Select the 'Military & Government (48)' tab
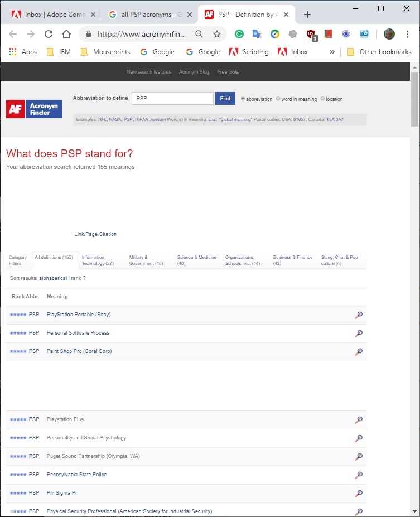Viewport: 420px width, 517px height. point(146,260)
